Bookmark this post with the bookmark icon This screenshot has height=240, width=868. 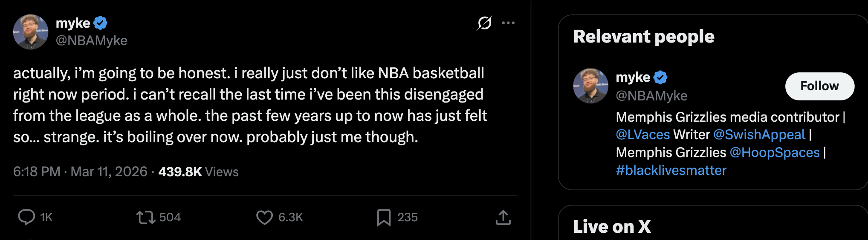[x=384, y=217]
